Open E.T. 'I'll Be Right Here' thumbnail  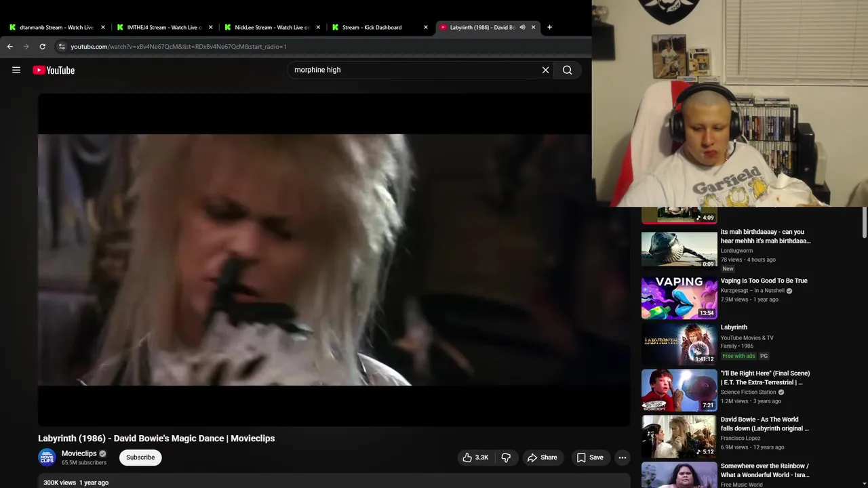tap(679, 390)
